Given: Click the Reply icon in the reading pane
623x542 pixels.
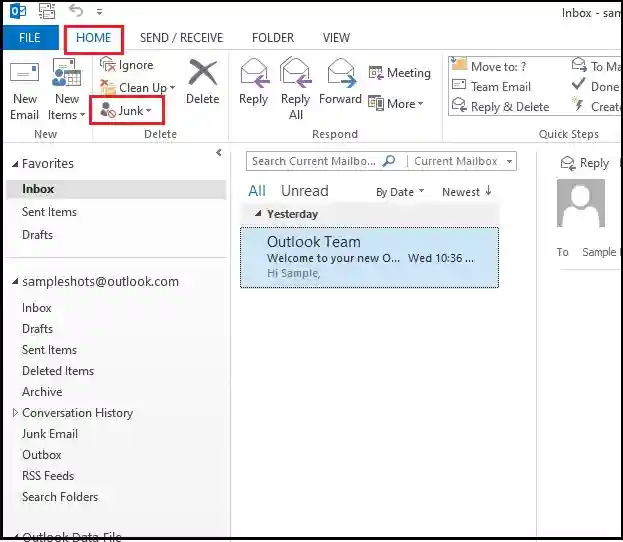Looking at the screenshot, I should (x=567, y=163).
